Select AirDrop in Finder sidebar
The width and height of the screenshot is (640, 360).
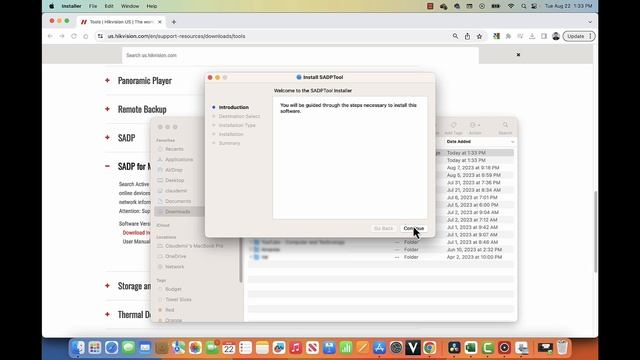coord(174,170)
